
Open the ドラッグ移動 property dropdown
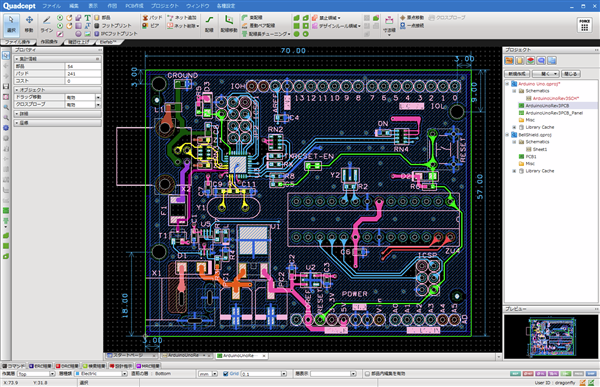tap(98, 97)
